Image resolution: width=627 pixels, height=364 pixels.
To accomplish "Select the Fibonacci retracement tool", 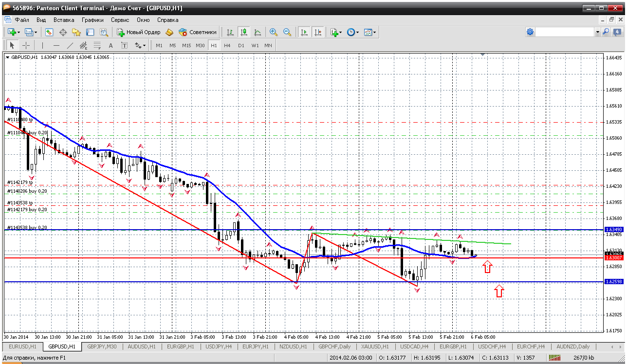I will (97, 45).
